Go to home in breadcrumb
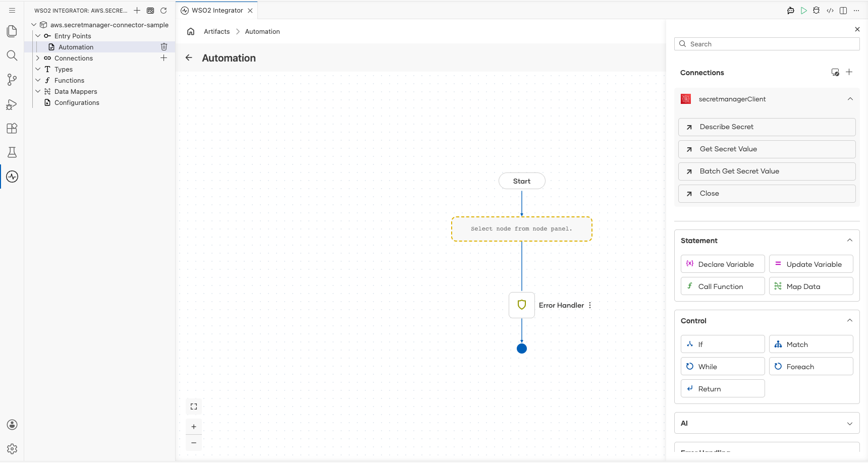Screen dimensions: 868x463 pyautogui.click(x=191, y=31)
